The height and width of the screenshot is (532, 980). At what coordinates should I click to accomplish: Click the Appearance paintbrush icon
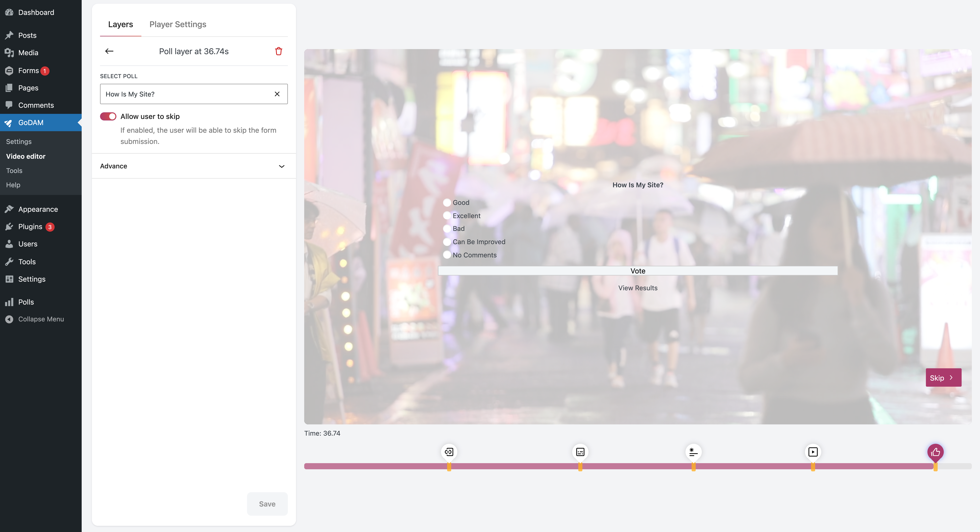click(x=9, y=209)
